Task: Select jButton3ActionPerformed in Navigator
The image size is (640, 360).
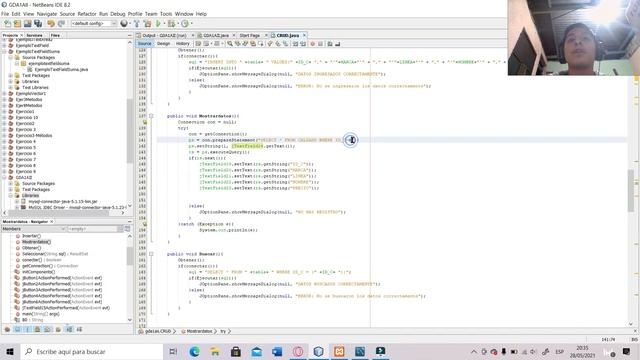Action: pyautogui.click(x=62, y=290)
